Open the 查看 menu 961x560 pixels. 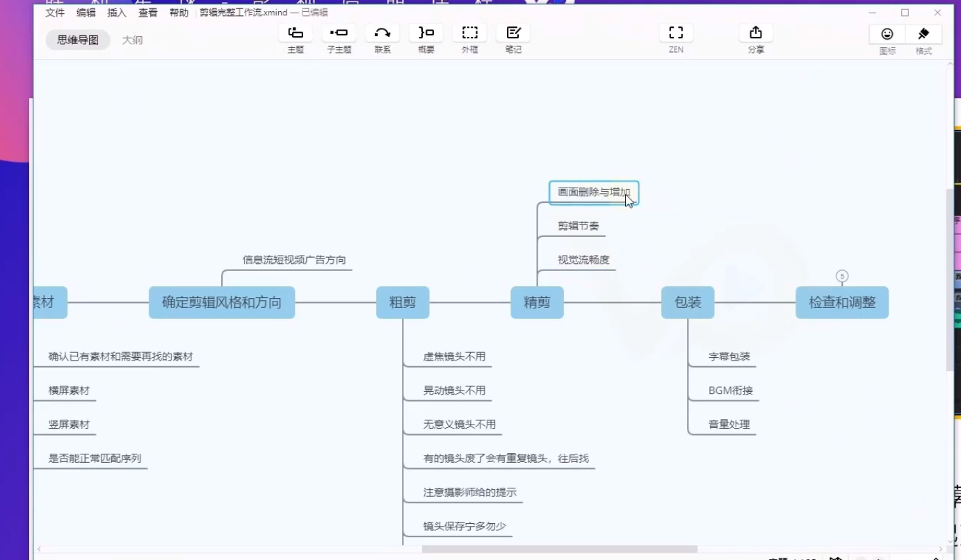pos(147,13)
